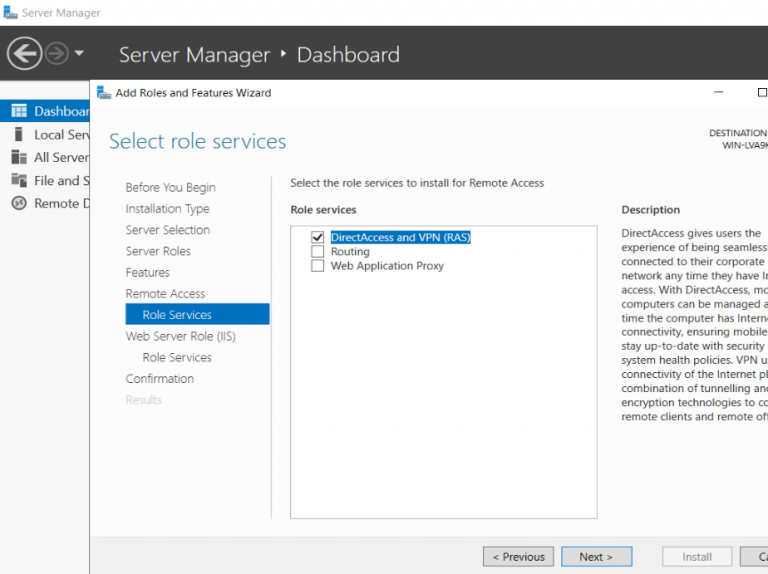This screenshot has width=768, height=574.
Task: Click the Role services list heading
Action: [x=323, y=210]
